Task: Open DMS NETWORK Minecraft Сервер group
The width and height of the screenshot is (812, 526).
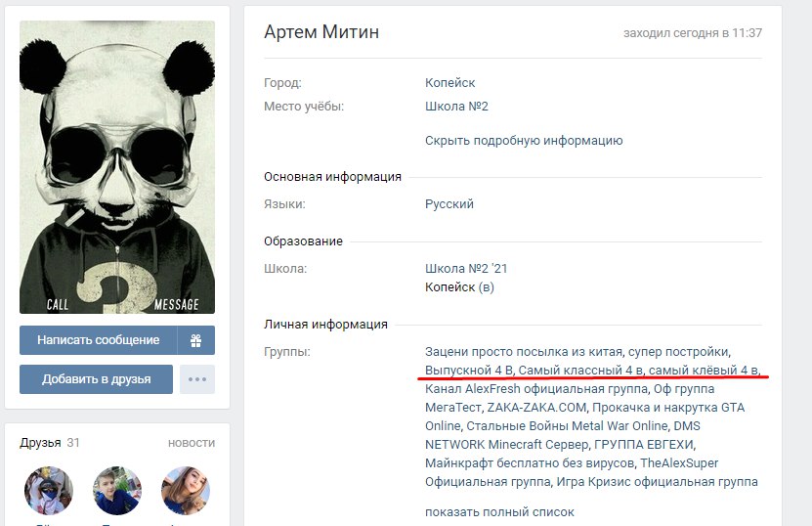Action: pos(563,435)
